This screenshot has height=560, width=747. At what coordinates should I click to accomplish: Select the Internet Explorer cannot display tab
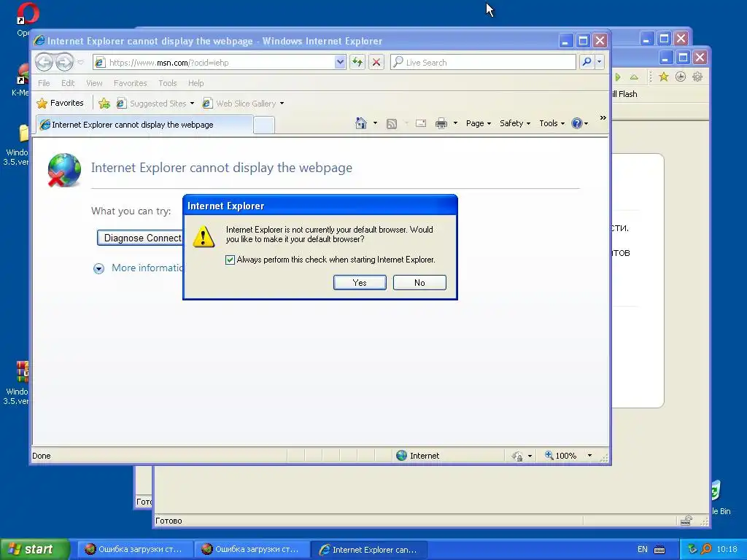point(144,125)
